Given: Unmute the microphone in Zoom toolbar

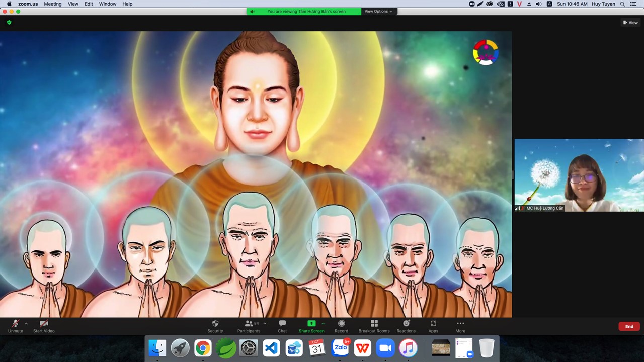Looking at the screenshot, I should click(15, 326).
